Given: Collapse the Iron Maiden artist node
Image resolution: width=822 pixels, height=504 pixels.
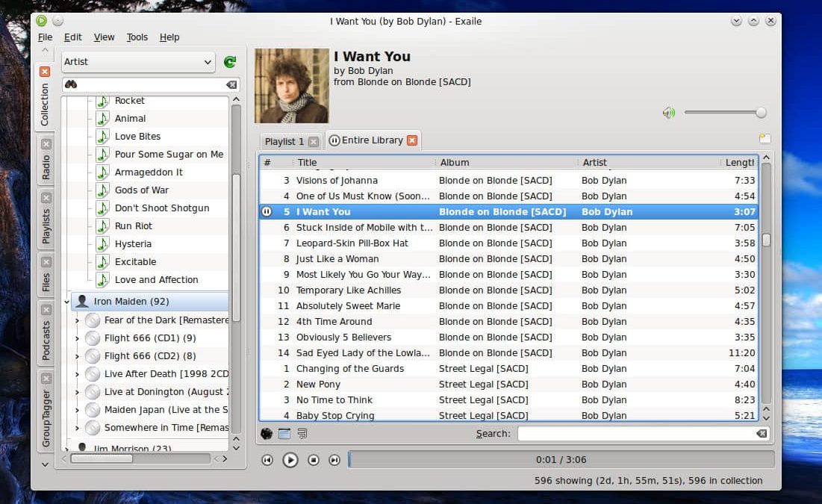Looking at the screenshot, I should click(x=66, y=302).
